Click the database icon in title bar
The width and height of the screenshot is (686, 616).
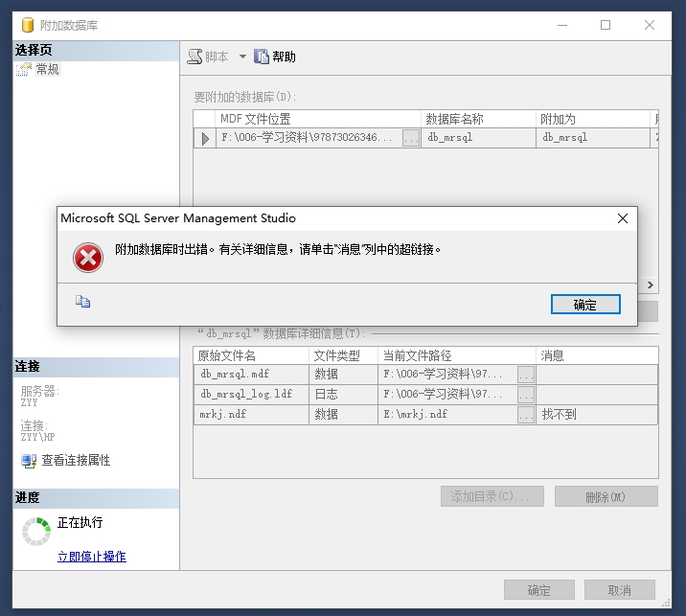(x=28, y=25)
